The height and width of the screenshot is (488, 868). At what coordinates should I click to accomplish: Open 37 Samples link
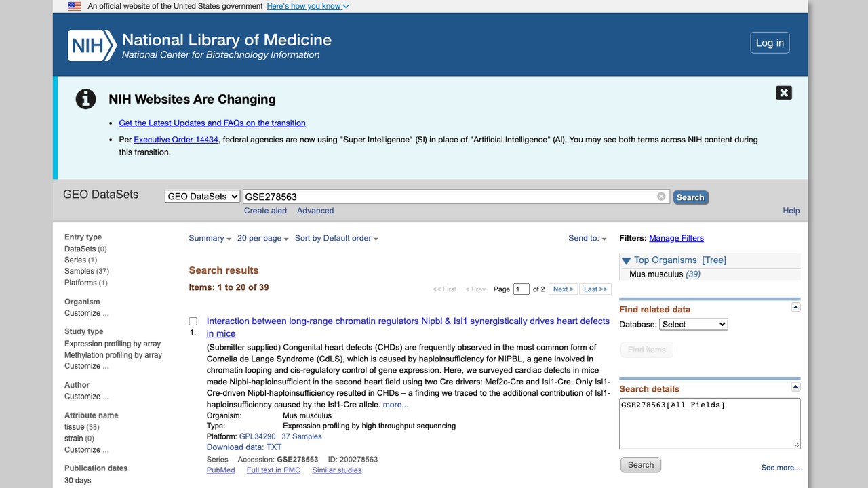(x=302, y=436)
